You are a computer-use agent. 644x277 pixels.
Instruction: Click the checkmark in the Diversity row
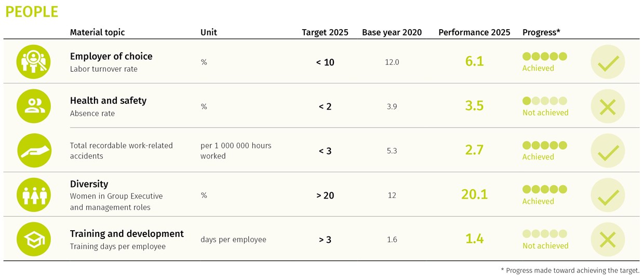[x=608, y=195]
